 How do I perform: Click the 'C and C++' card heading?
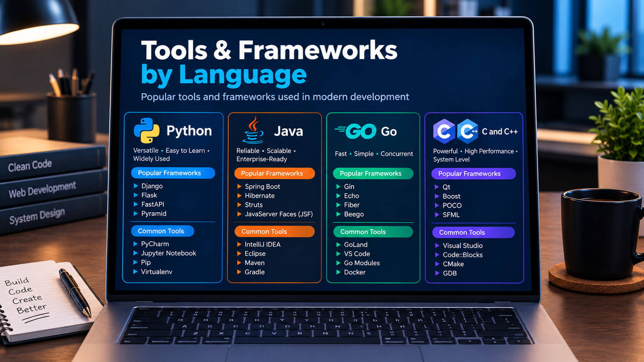click(500, 132)
